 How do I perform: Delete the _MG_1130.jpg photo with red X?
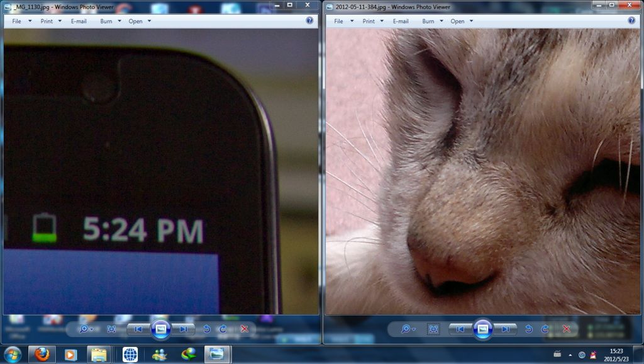point(245,329)
